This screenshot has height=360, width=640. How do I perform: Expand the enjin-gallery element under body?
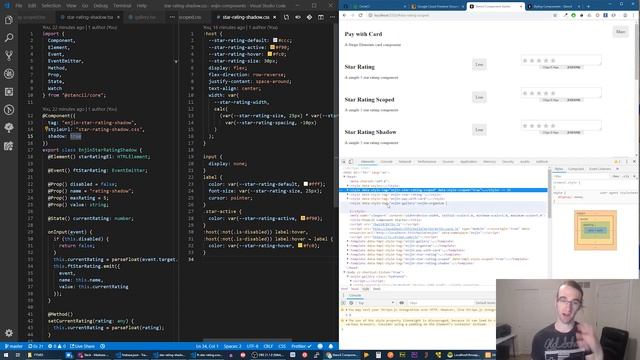click(x=348, y=276)
